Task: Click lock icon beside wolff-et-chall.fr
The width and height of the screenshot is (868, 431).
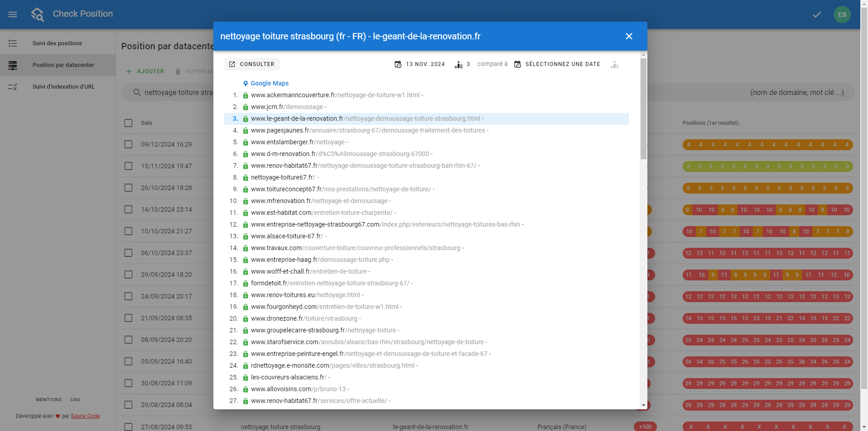Action: pos(245,272)
